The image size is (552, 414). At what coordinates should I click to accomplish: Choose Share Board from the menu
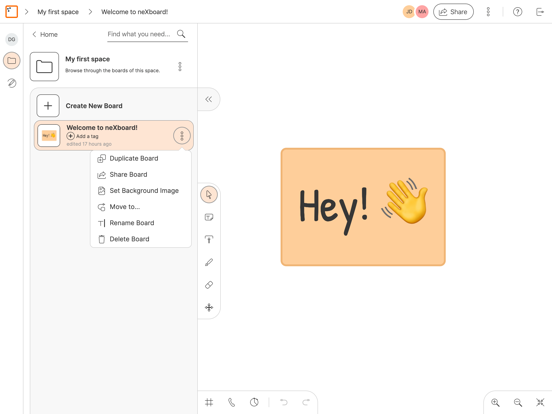[141, 175]
